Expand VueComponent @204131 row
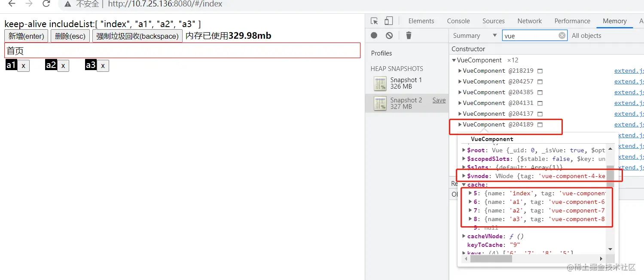The image size is (644, 280). coord(460,103)
